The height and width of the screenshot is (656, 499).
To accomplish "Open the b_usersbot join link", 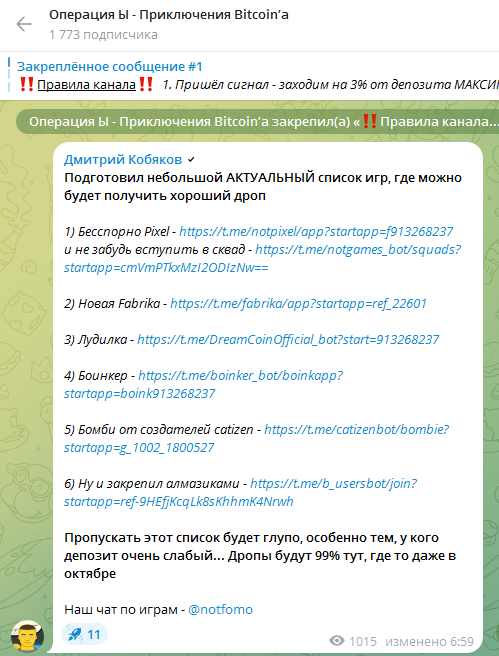I will point(241,492).
